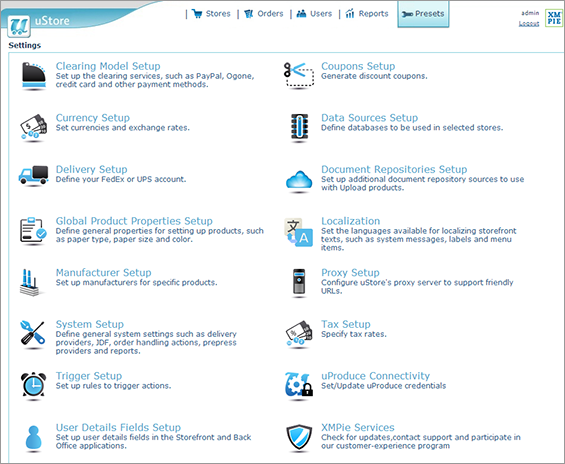Click the Proxy Setup server icon
The image size is (565, 464).
pyautogui.click(x=299, y=283)
